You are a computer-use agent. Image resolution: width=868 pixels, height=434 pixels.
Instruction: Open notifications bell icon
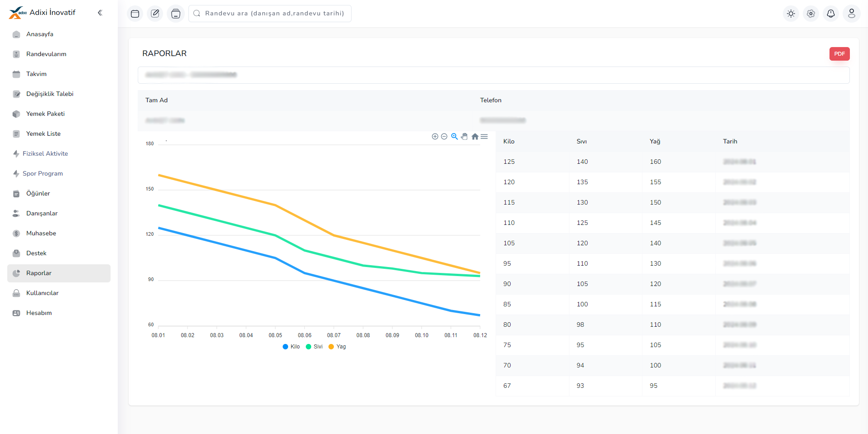[831, 14]
